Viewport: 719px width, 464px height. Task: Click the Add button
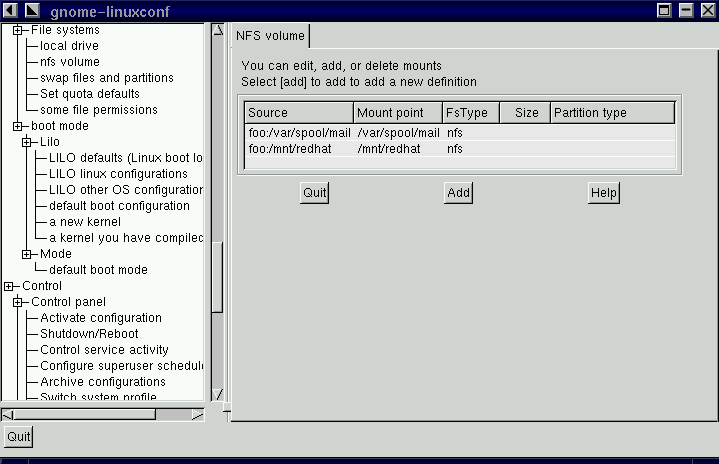(x=458, y=193)
